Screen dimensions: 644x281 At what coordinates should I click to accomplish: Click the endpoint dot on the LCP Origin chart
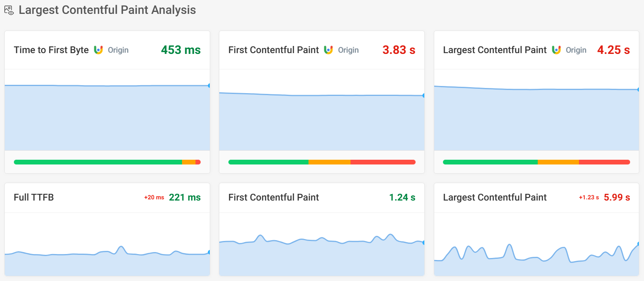[638, 90]
